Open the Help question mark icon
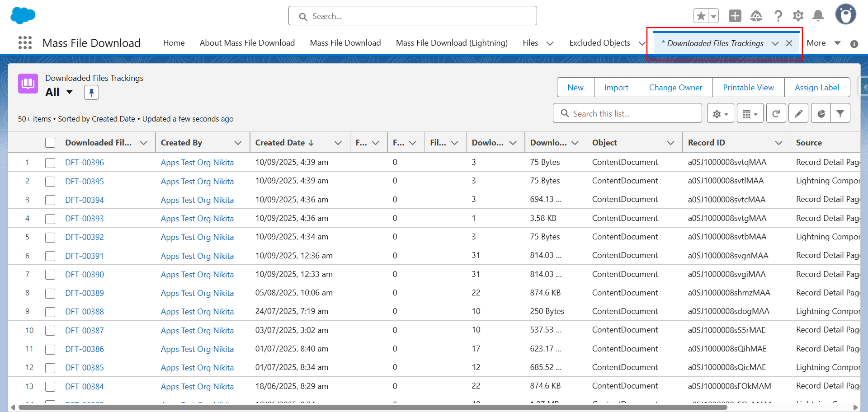 tap(778, 16)
